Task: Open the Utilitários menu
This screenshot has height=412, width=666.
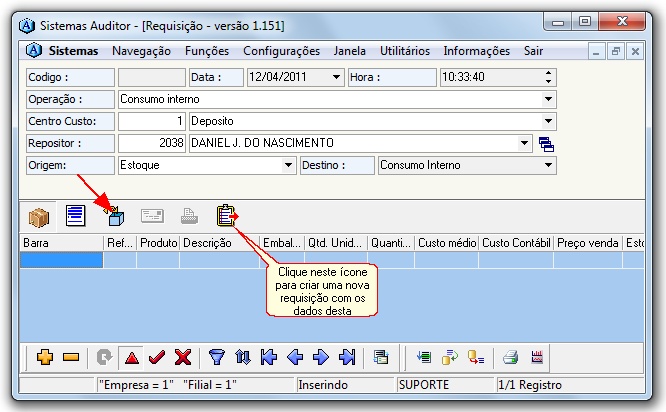Action: [404, 51]
